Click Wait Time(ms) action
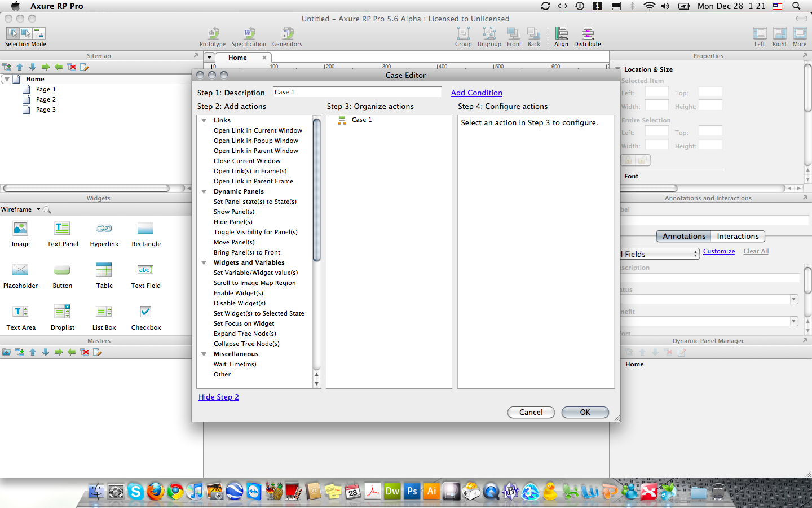 tap(235, 365)
